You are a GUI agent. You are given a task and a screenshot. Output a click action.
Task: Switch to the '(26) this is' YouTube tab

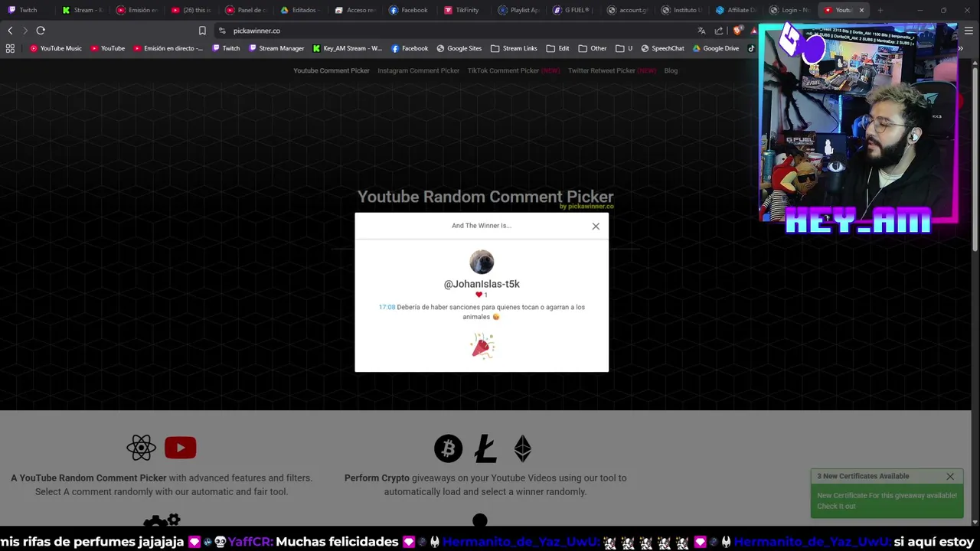click(191, 10)
